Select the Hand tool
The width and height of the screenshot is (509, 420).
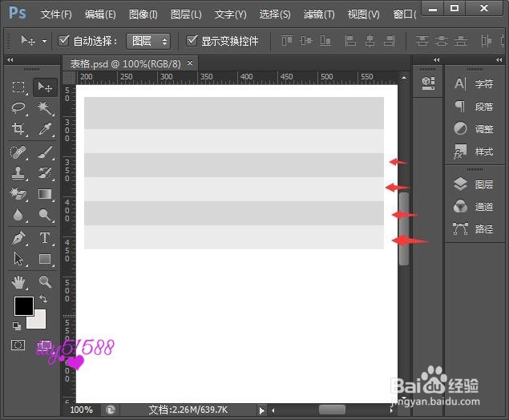coord(18,281)
